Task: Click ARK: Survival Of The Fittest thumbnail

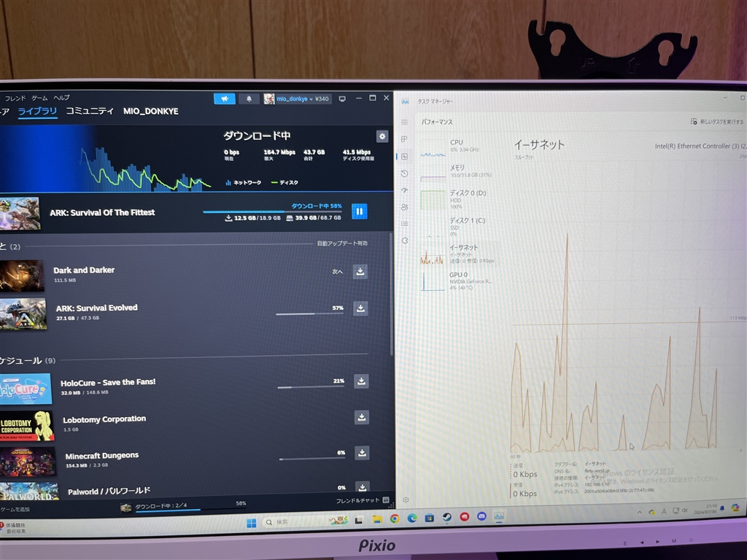Action: pyautogui.click(x=19, y=213)
